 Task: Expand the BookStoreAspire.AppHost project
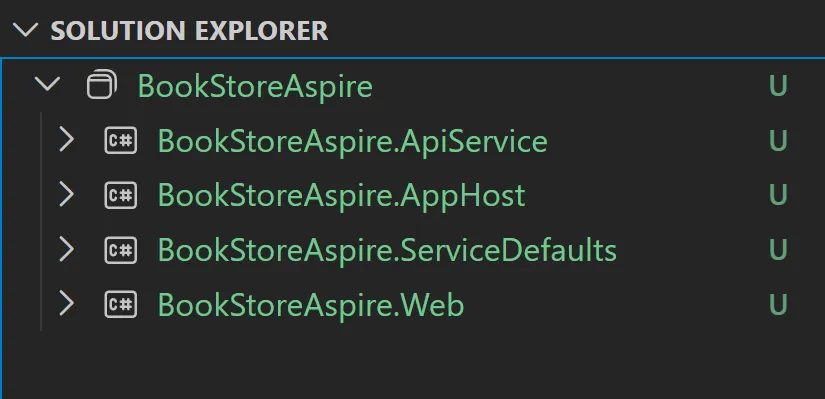66,195
